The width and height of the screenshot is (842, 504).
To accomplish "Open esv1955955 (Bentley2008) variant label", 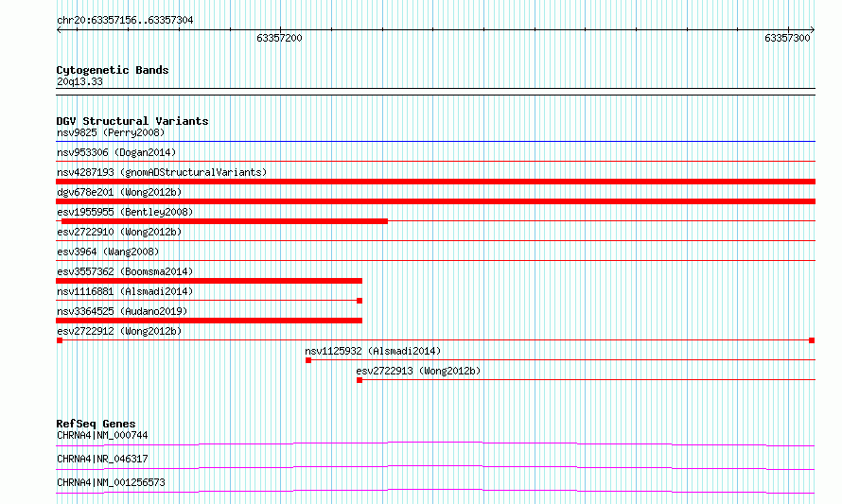I will pos(125,212).
